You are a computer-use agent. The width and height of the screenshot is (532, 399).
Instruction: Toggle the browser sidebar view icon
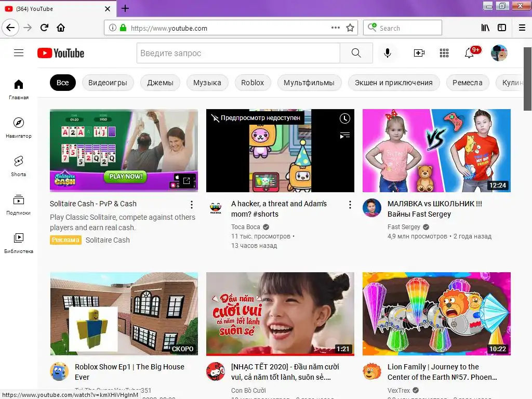[502, 28]
